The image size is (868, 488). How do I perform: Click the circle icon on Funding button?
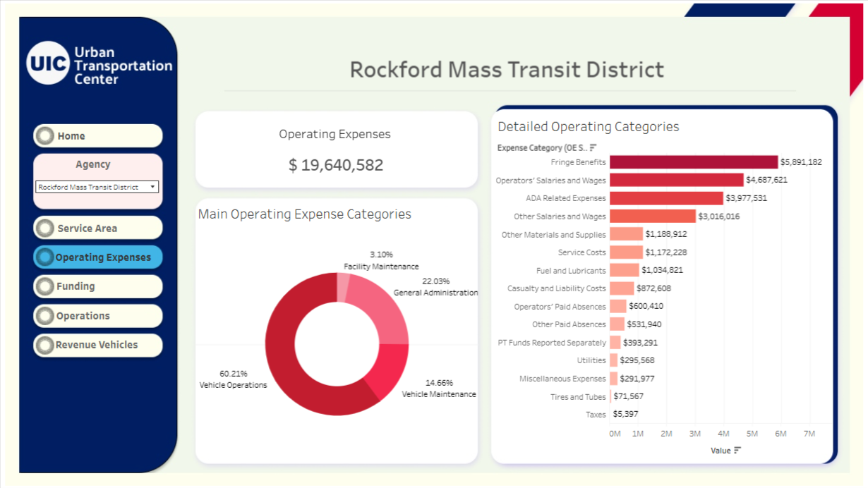click(x=45, y=286)
